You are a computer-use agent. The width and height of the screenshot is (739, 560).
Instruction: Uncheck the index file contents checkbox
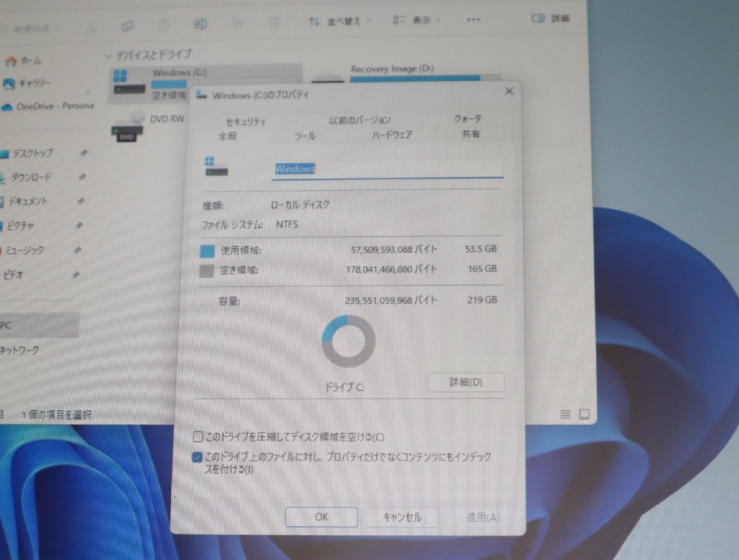(197, 457)
